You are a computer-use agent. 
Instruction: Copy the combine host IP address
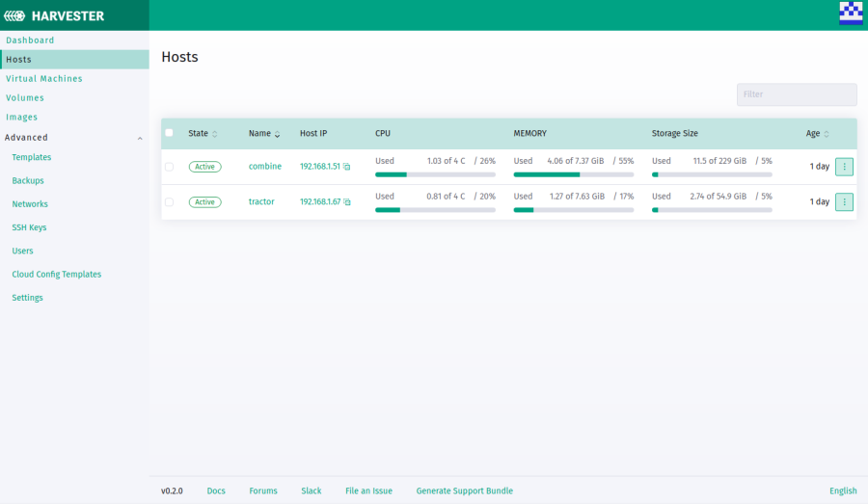click(x=347, y=167)
